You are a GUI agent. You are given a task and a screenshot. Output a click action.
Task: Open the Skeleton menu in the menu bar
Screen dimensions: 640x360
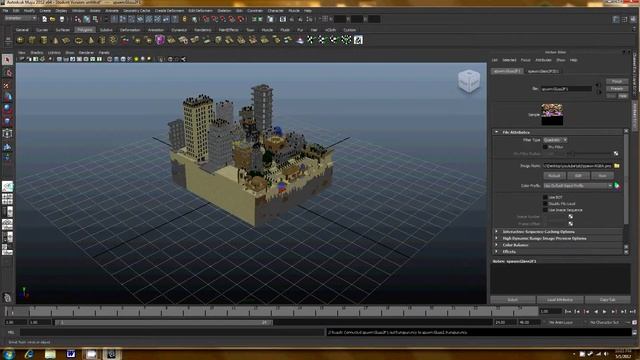click(x=224, y=11)
